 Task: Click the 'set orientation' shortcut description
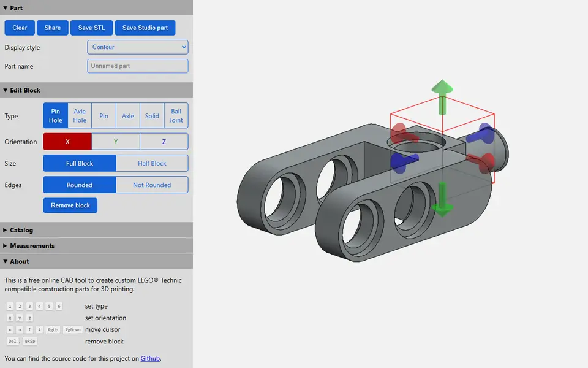[105, 318]
